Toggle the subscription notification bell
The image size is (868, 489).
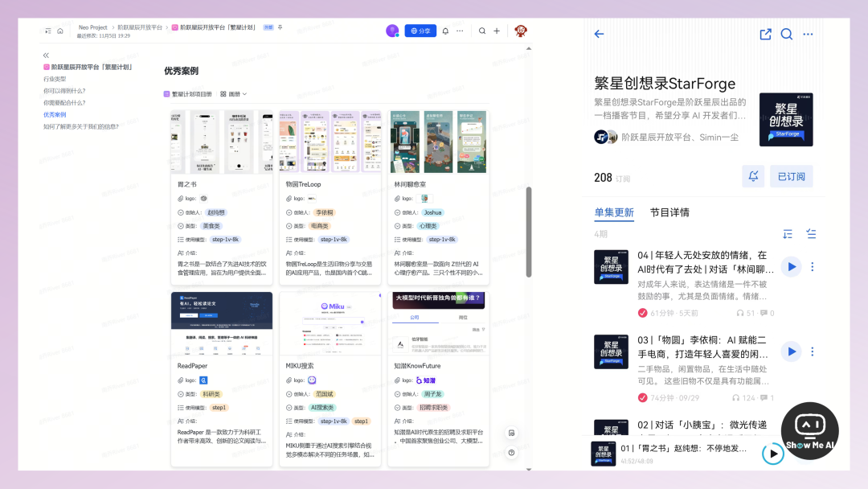pos(753,176)
